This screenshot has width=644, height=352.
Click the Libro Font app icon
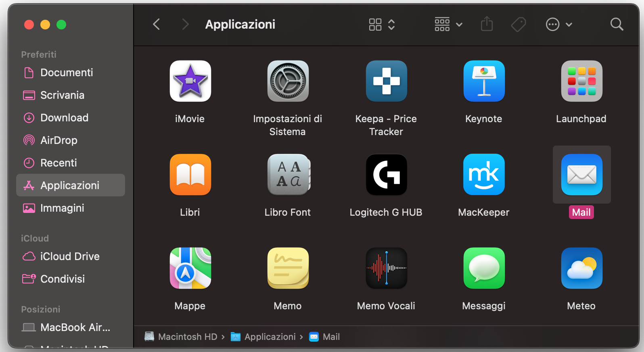(x=289, y=175)
